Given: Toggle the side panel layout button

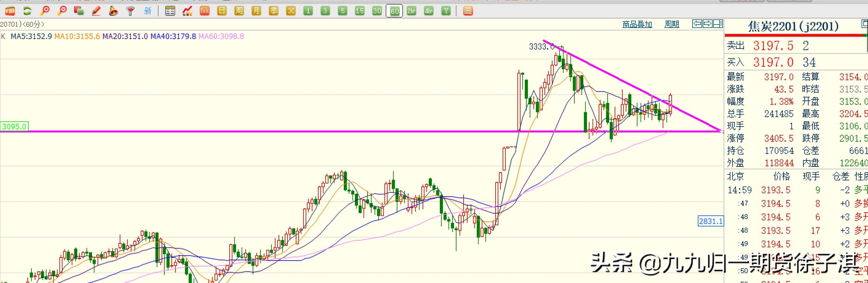Looking at the screenshot, I should click(x=718, y=24).
